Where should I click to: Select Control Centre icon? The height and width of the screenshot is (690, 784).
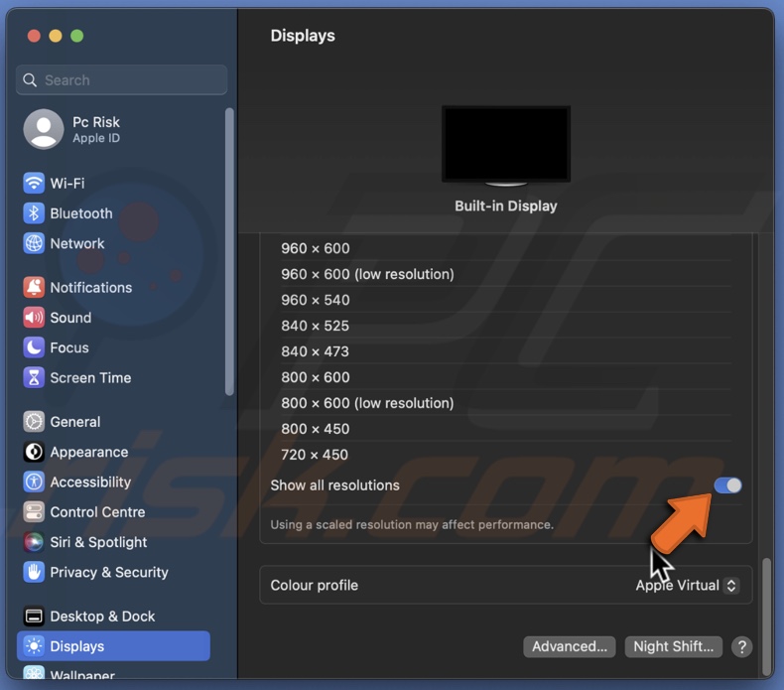pyautogui.click(x=34, y=512)
